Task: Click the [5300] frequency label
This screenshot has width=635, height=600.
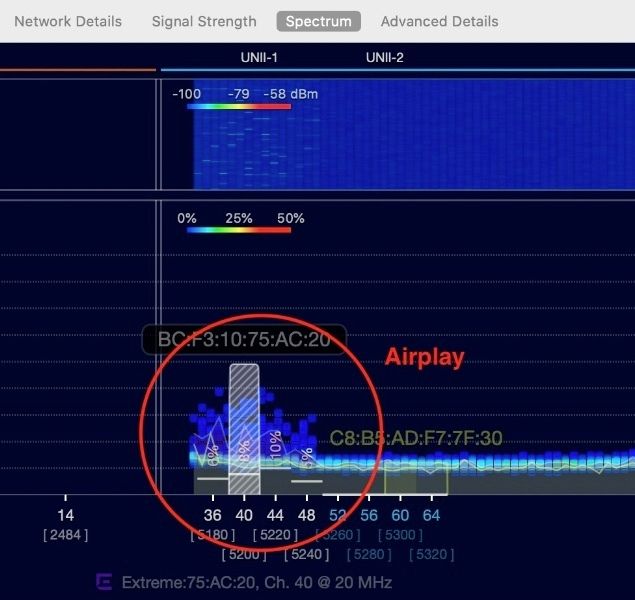Action: click(400, 535)
